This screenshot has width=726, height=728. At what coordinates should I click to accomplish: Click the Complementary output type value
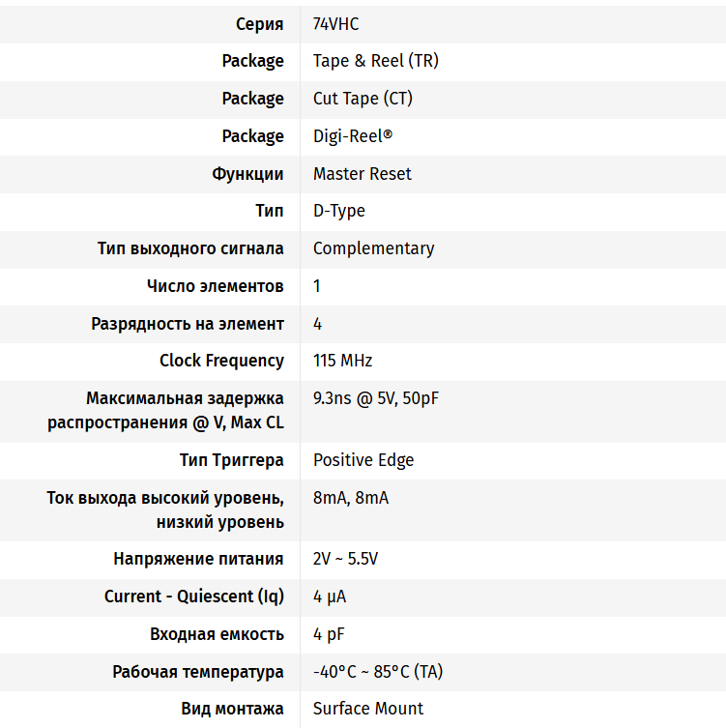point(373,248)
